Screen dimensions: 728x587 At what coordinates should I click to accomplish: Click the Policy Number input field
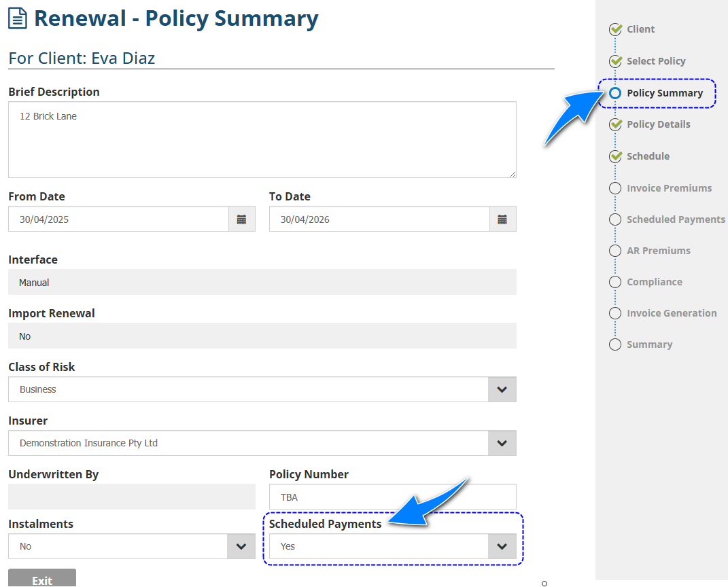392,497
